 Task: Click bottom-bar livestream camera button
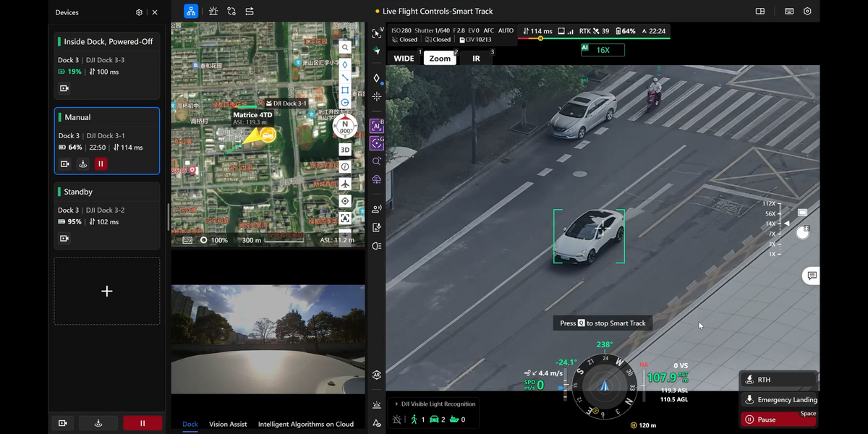coord(64,423)
